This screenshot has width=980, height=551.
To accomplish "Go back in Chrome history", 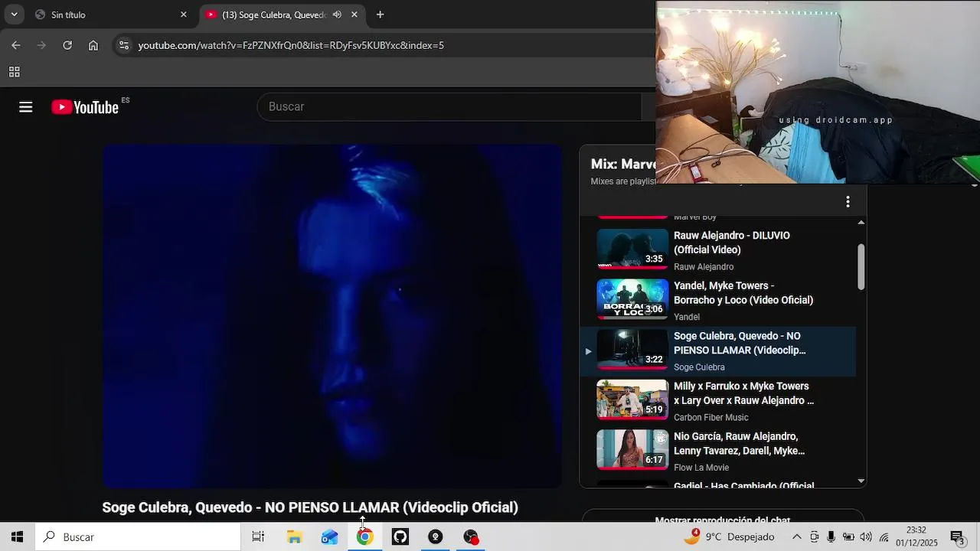I will point(16,45).
